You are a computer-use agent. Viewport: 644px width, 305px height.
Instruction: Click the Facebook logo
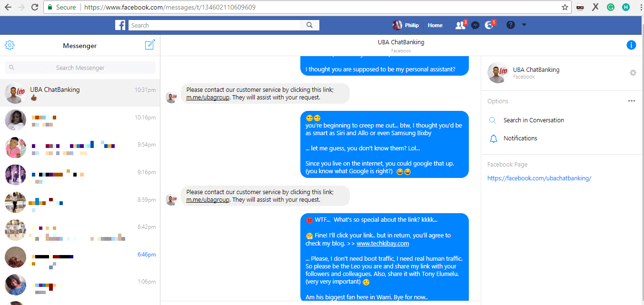[x=120, y=25]
